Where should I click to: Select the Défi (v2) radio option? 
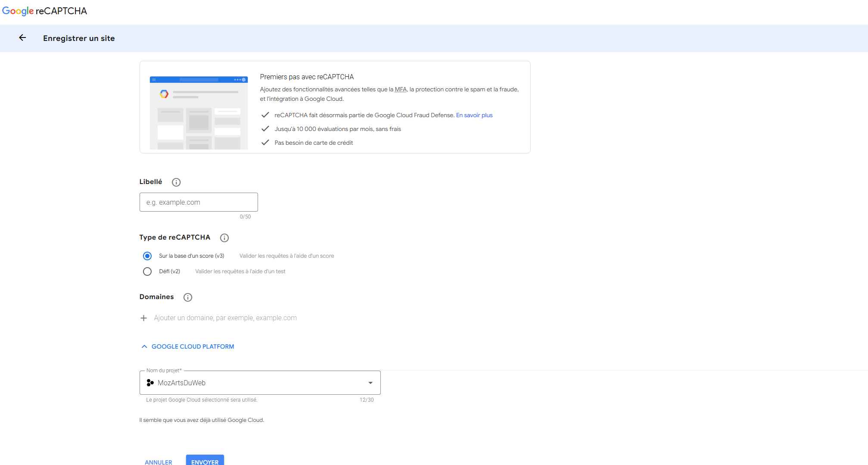point(147,272)
